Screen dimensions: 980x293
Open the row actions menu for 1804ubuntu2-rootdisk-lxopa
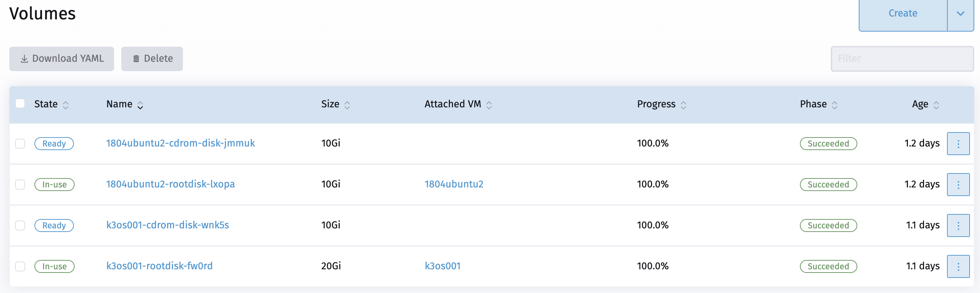click(x=958, y=185)
